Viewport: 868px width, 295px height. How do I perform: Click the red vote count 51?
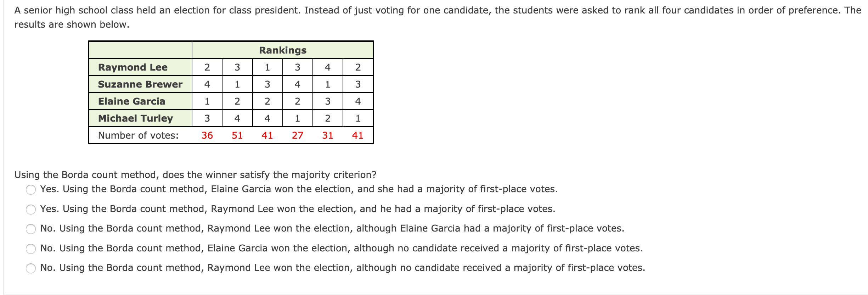[237, 135]
